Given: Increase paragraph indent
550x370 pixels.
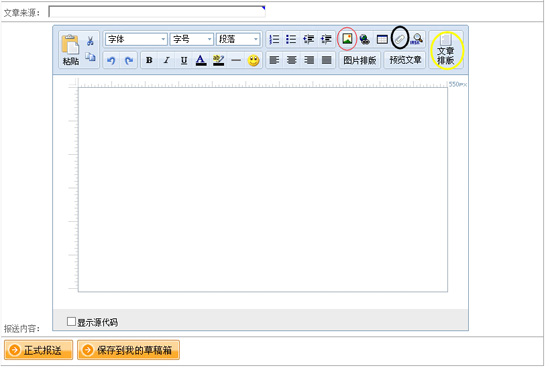Looking at the screenshot, I should [326, 39].
